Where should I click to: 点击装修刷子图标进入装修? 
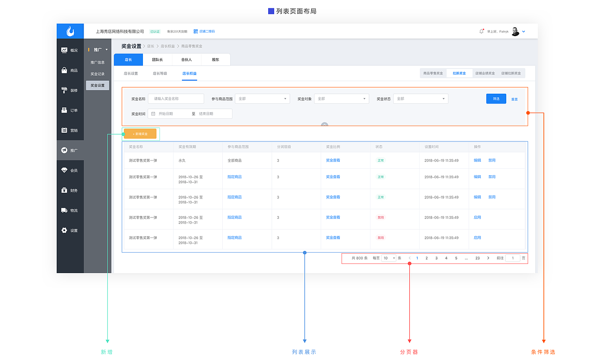coord(65,90)
